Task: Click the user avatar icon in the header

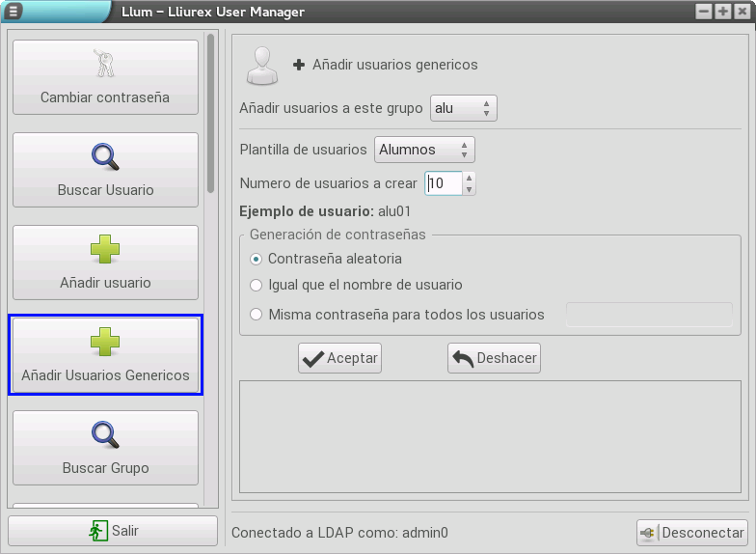Action: tap(260, 66)
